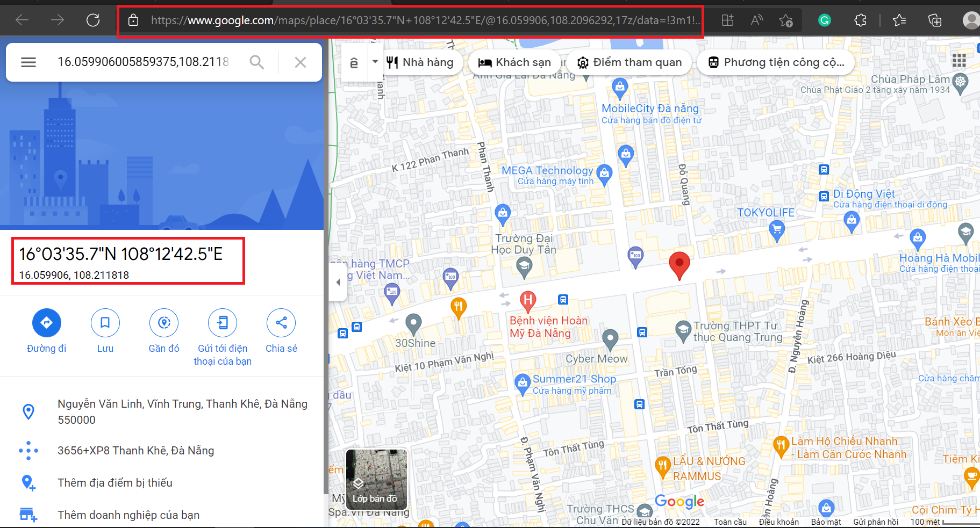Collapse the side panel arrow

click(338, 282)
